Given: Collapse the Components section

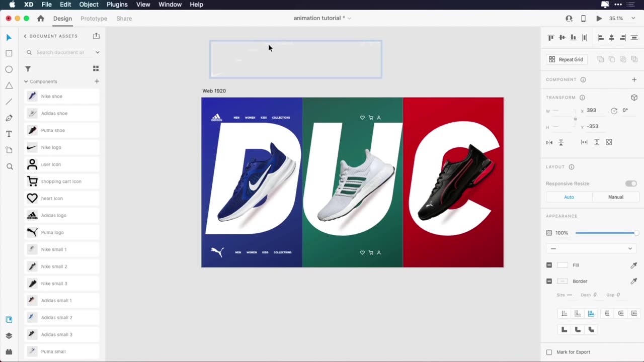Looking at the screenshot, I should pyautogui.click(x=26, y=81).
